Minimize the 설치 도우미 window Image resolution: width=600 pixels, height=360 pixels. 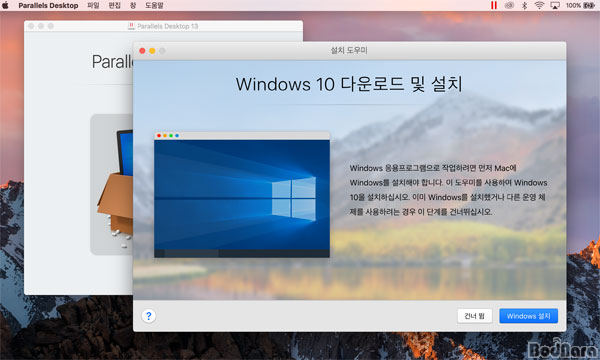152,50
